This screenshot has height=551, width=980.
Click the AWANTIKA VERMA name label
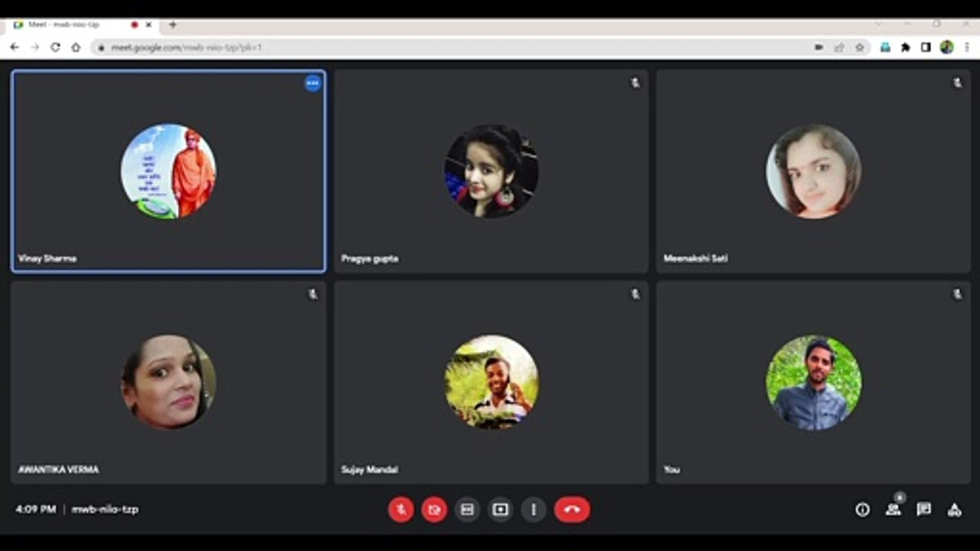(x=59, y=469)
